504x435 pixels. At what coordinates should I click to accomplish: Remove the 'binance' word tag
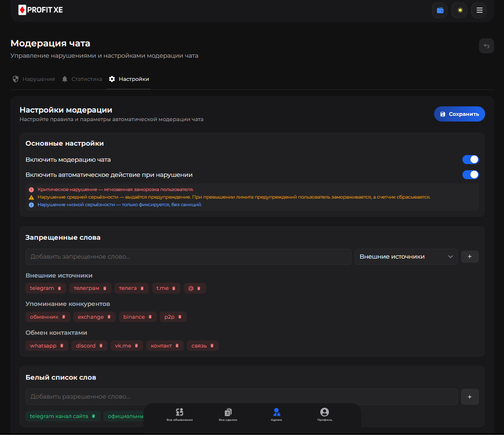[x=150, y=317]
